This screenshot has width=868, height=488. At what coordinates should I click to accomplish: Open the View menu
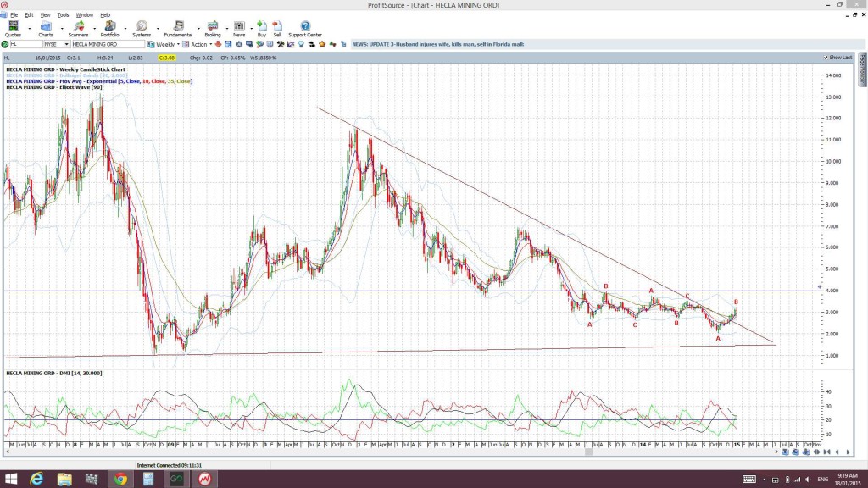click(45, 15)
